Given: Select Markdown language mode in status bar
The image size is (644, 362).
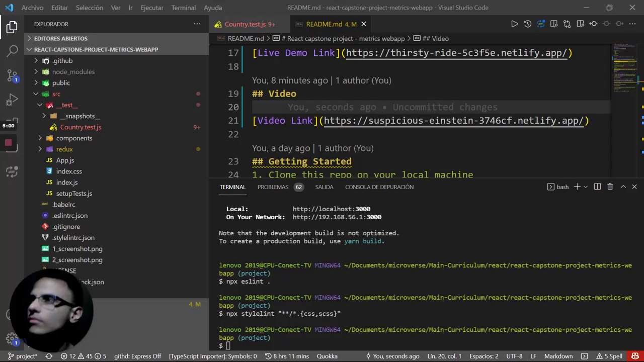Looking at the screenshot, I should pyautogui.click(x=558, y=356).
